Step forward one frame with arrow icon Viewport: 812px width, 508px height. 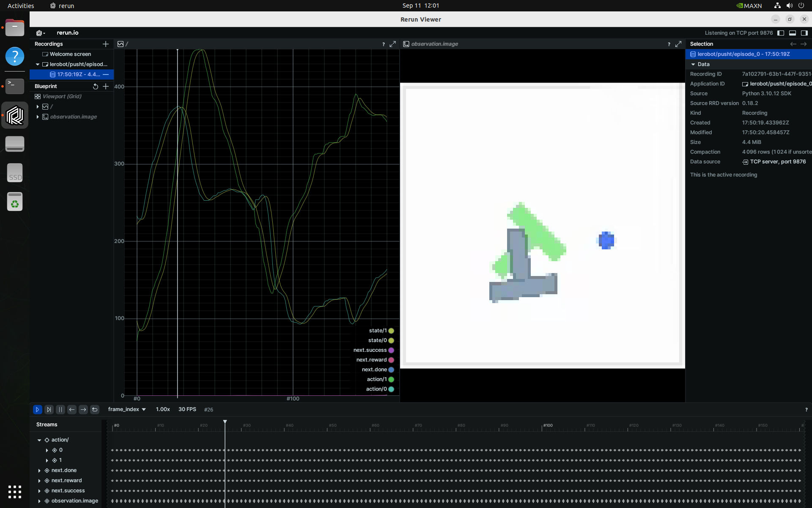tap(83, 409)
